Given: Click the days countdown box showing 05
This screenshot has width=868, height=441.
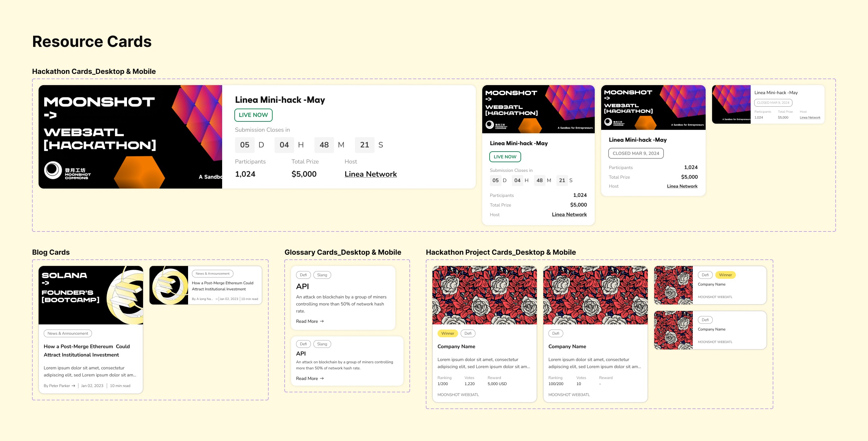Looking at the screenshot, I should pyautogui.click(x=245, y=145).
